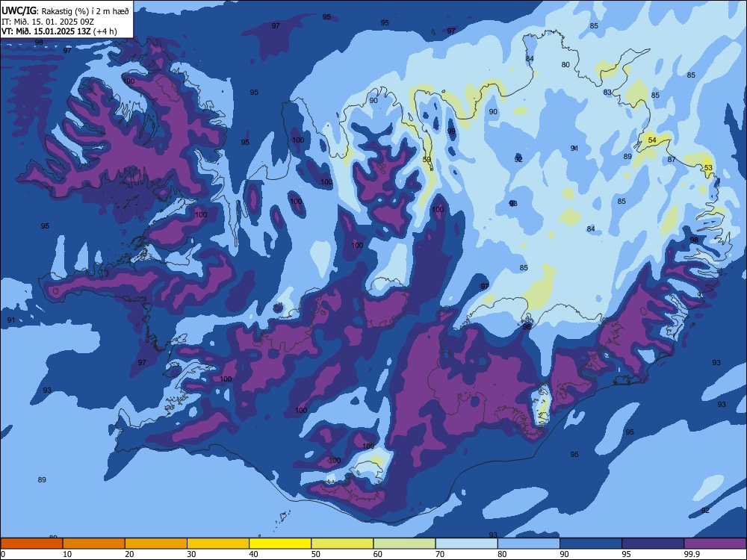Click the '80' humidity value on the map
The height and width of the screenshot is (560, 747).
[565, 65]
